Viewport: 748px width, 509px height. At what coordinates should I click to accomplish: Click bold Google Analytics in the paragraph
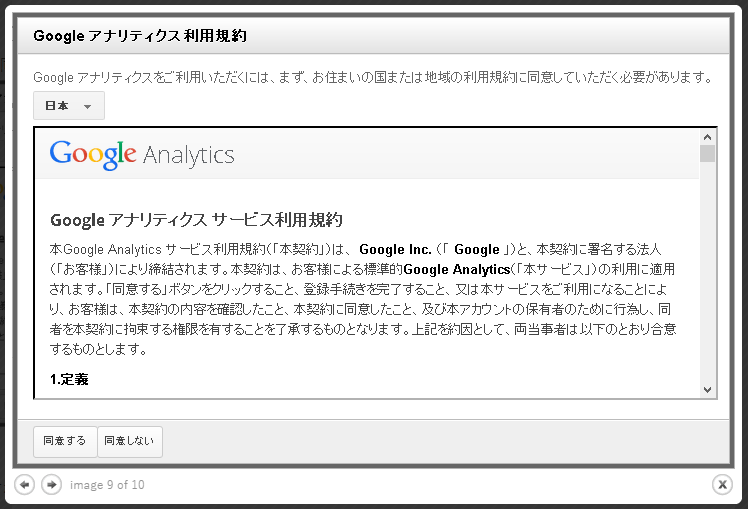pos(457,270)
